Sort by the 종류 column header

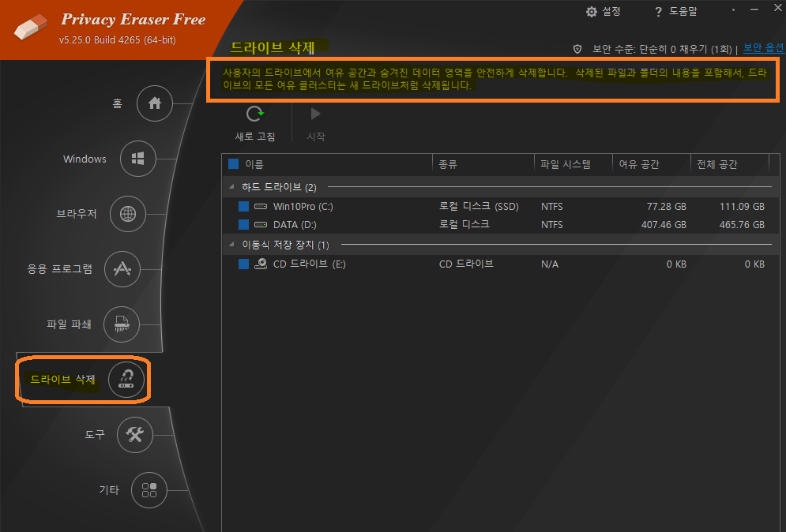[x=448, y=164]
